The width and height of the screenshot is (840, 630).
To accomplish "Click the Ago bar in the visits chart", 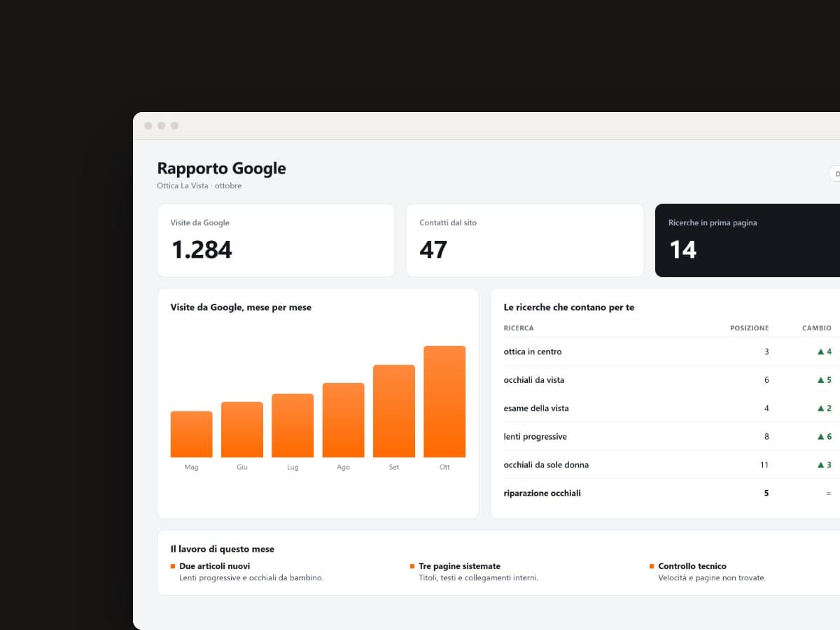I will (343, 420).
